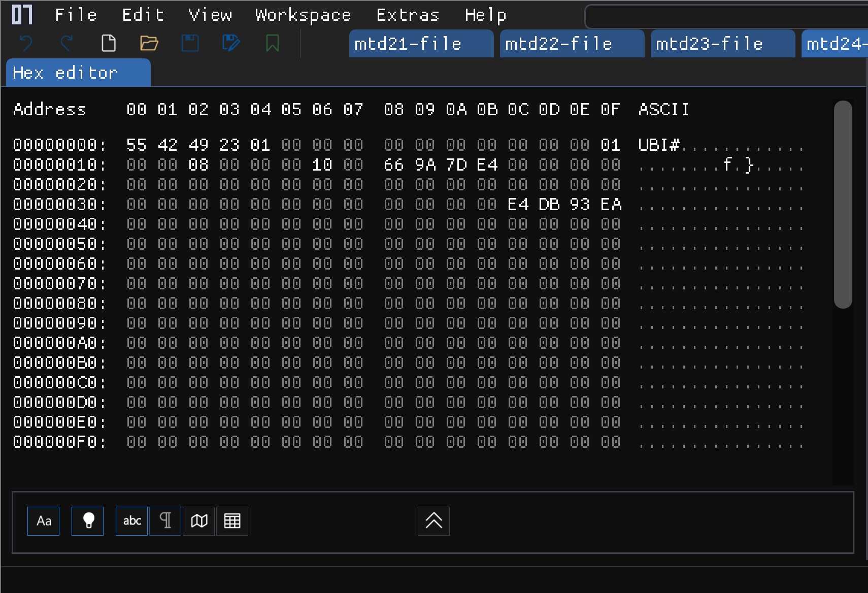Open the data visualizer table icon
Image resolution: width=868 pixels, height=593 pixels.
click(x=232, y=521)
